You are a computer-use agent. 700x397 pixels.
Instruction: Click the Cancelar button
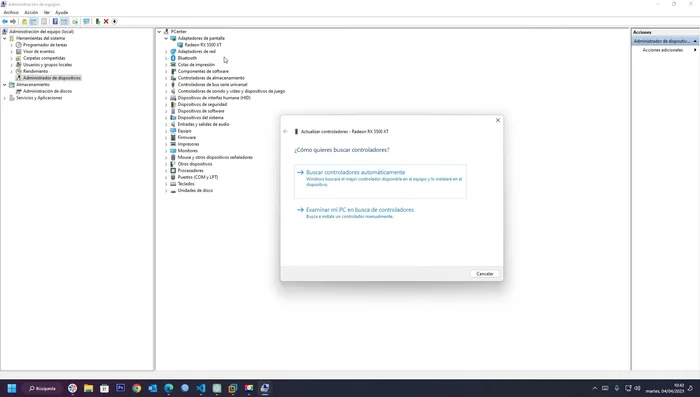coord(485,274)
